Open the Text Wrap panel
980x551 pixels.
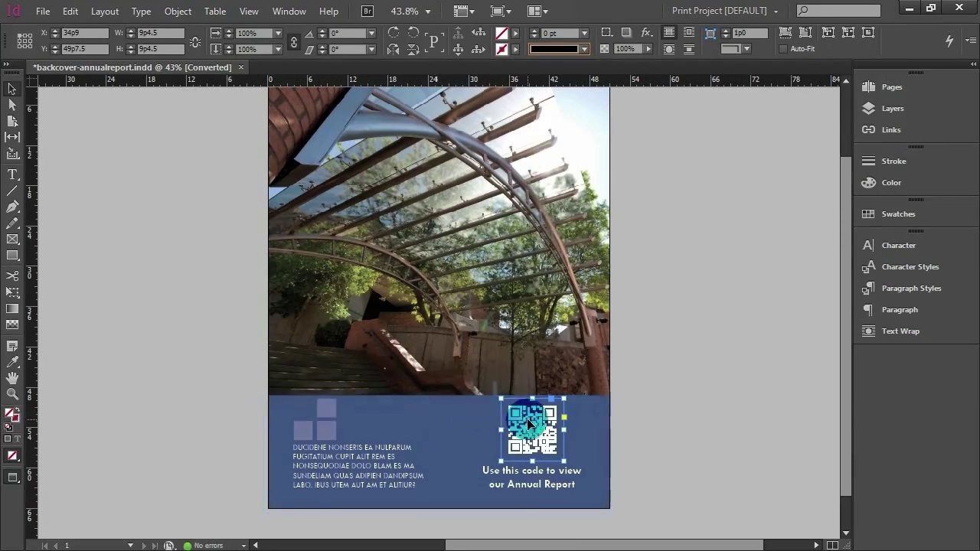(900, 331)
